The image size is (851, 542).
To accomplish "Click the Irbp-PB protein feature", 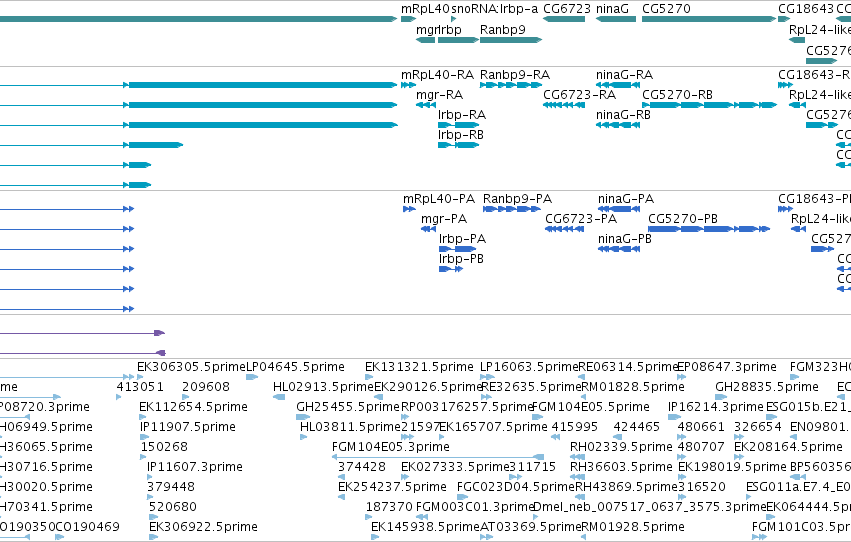I will click(x=450, y=269).
